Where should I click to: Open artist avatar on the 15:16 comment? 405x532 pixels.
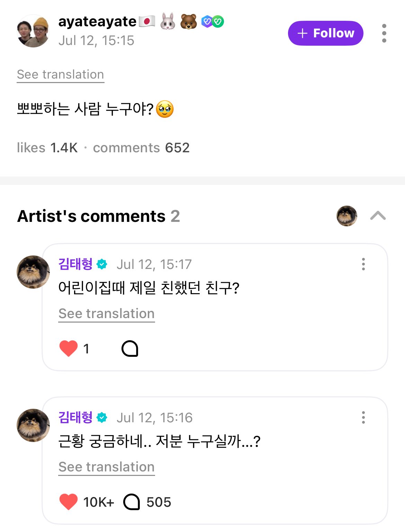pyautogui.click(x=33, y=425)
